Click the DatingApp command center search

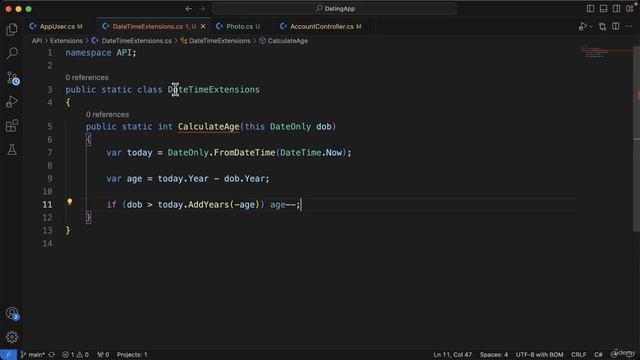pyautogui.click(x=335, y=9)
